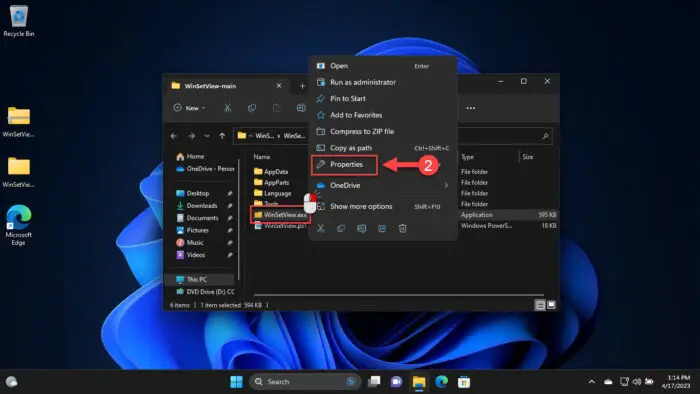
Task: Go up one folder level arrow
Action: [222, 136]
